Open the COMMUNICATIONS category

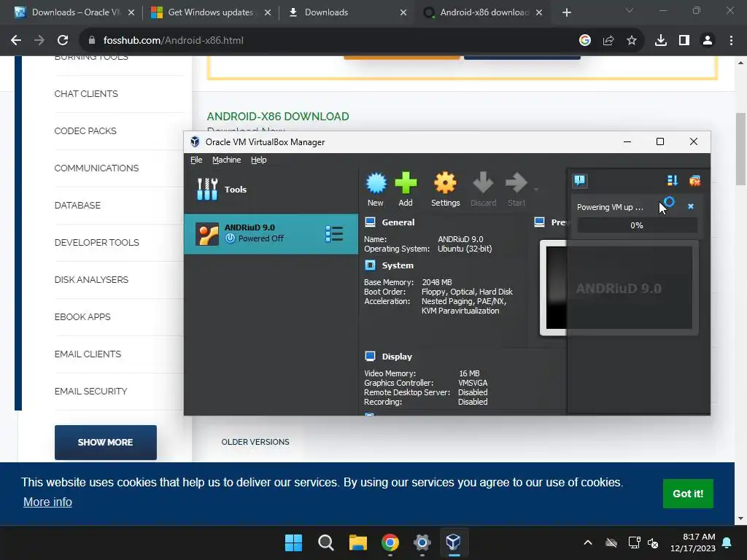pyautogui.click(x=97, y=168)
